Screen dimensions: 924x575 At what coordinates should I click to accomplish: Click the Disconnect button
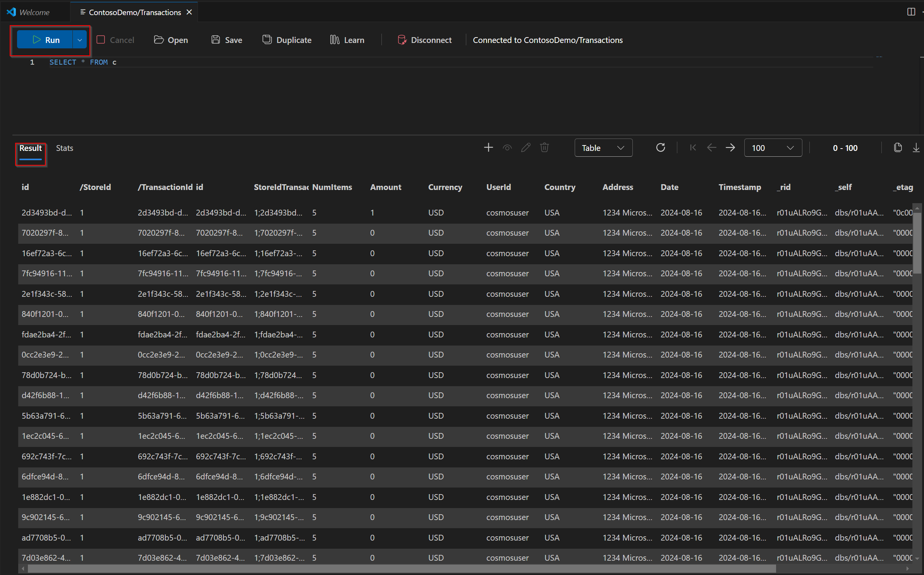[425, 40]
